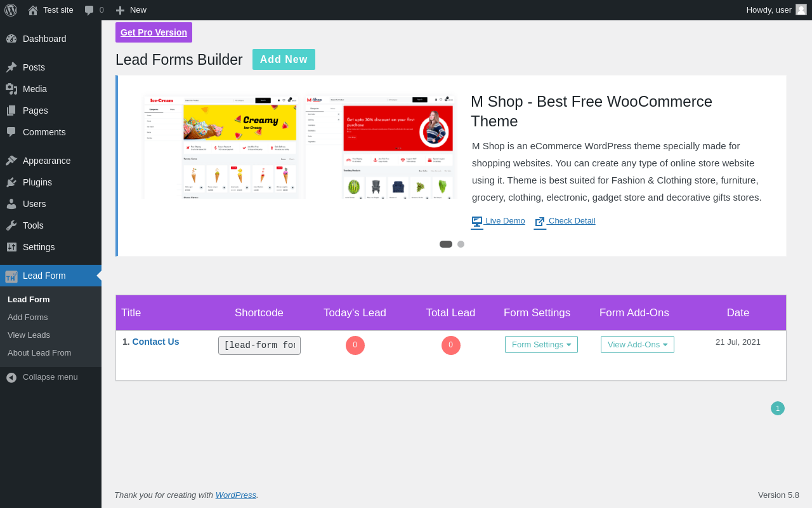Screen dimensions: 812x508
Task: Click the 21 Jul, 2021 date cell
Action: [x=738, y=342]
